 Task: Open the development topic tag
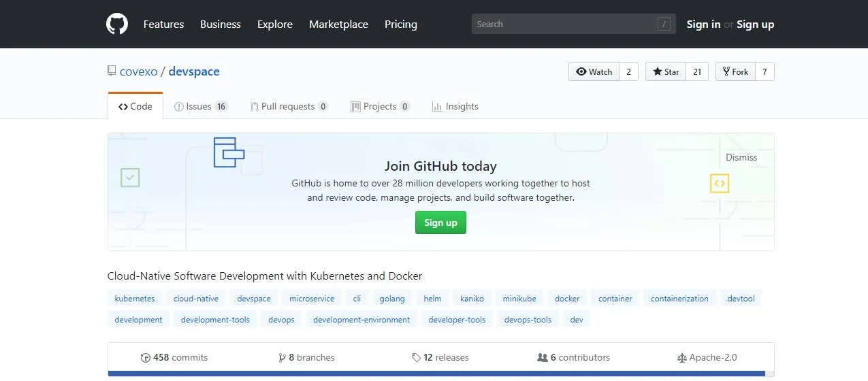point(138,319)
